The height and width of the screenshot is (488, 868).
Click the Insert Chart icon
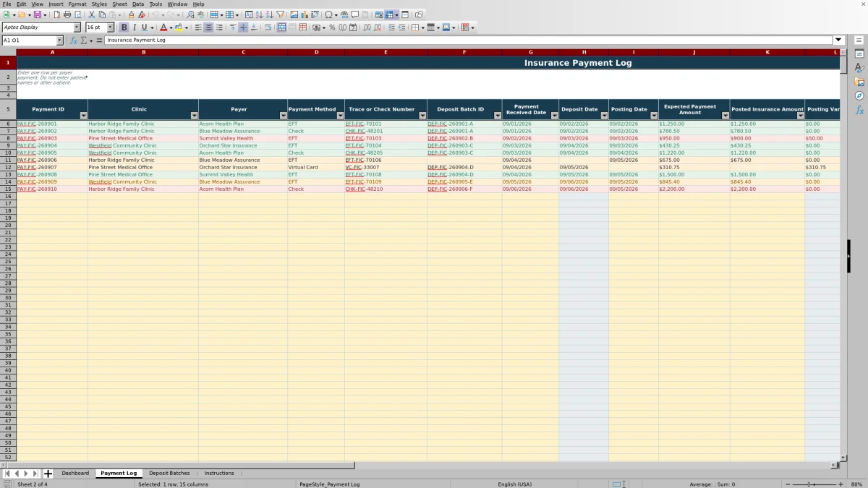pyautogui.click(x=305, y=14)
